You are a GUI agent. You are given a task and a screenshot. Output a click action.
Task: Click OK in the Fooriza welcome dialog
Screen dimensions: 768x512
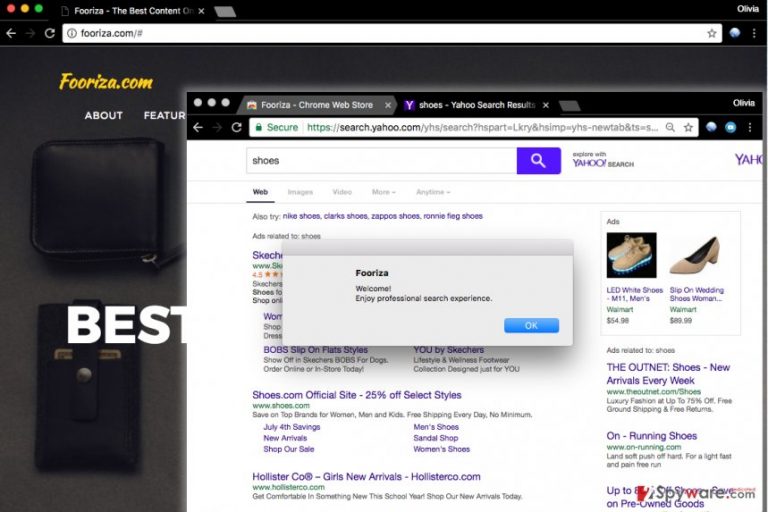coord(531,325)
